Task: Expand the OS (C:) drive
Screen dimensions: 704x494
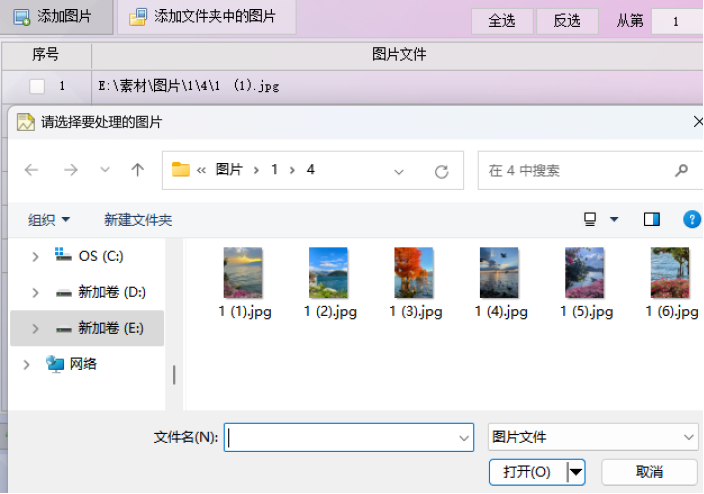Action: click(35, 256)
